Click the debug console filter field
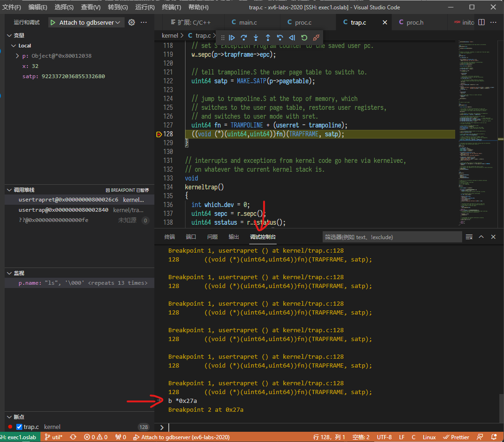The height and width of the screenshot is (442, 504). click(391, 237)
